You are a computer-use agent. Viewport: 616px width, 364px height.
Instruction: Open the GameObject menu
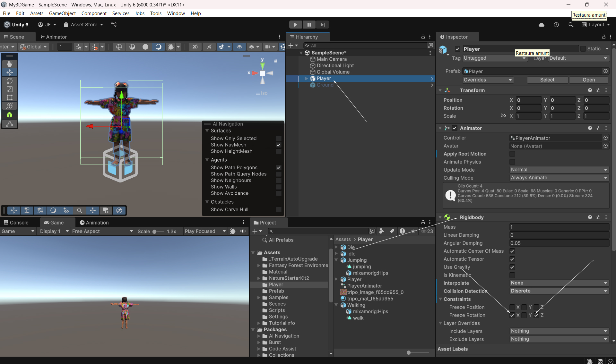click(62, 13)
